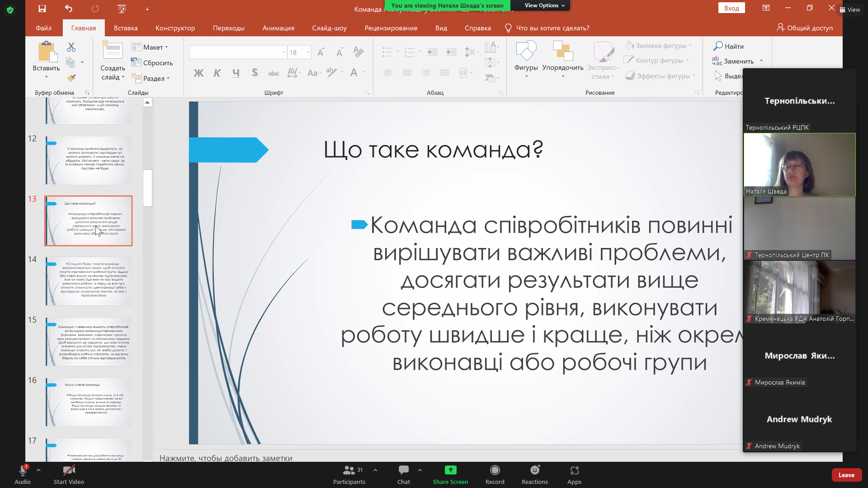The width and height of the screenshot is (868, 488).
Task: Switch to Вставка tab
Action: (126, 28)
